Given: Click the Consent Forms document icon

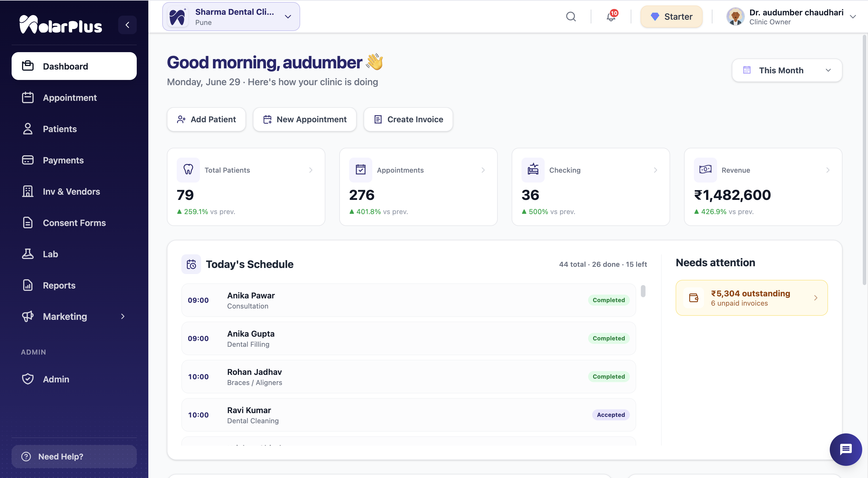Looking at the screenshot, I should click(x=28, y=223).
